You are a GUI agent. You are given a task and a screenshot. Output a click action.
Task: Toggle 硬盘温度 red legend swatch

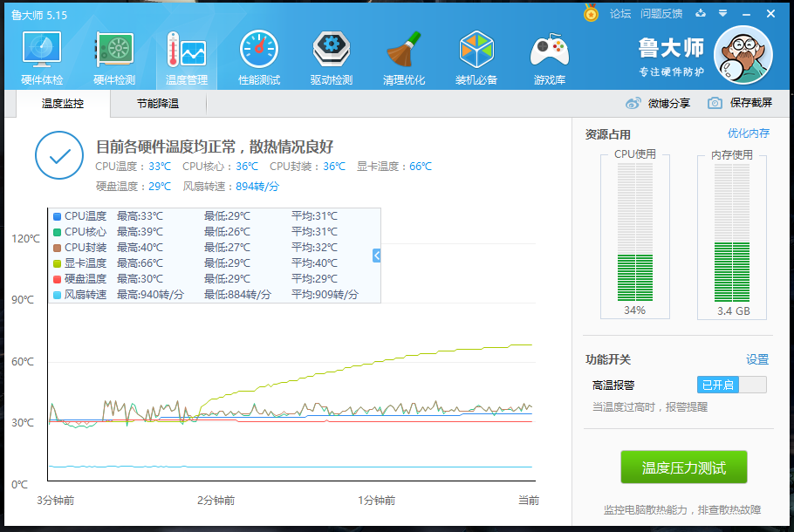tap(58, 279)
